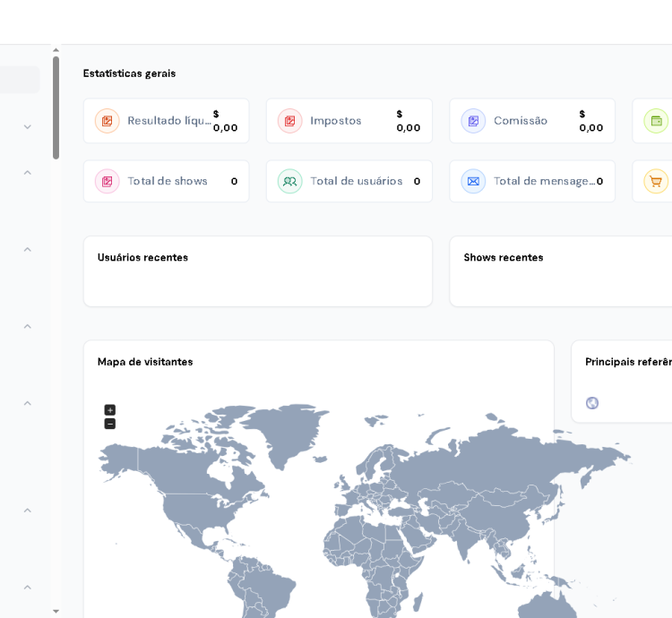Screen dimensions: 672x618
Task: Expand the sidebar section with downward chevron
Action: (x=27, y=127)
